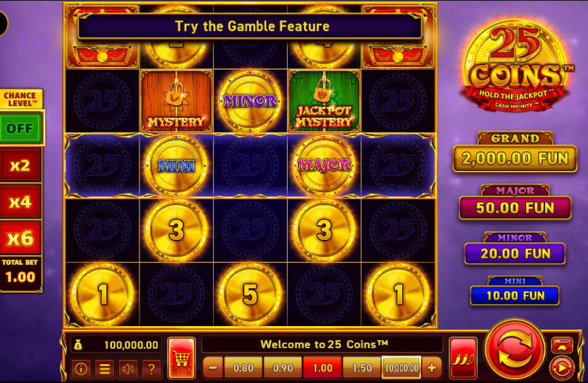Screen dimensions: 588x383
Task: Toggle Chance Level OFF button
Action: [21, 129]
